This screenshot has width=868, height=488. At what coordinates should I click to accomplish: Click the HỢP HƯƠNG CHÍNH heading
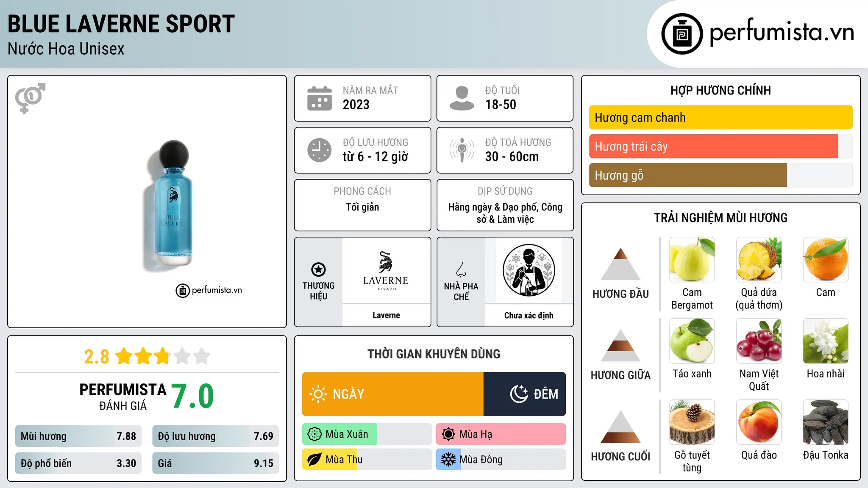point(721,90)
